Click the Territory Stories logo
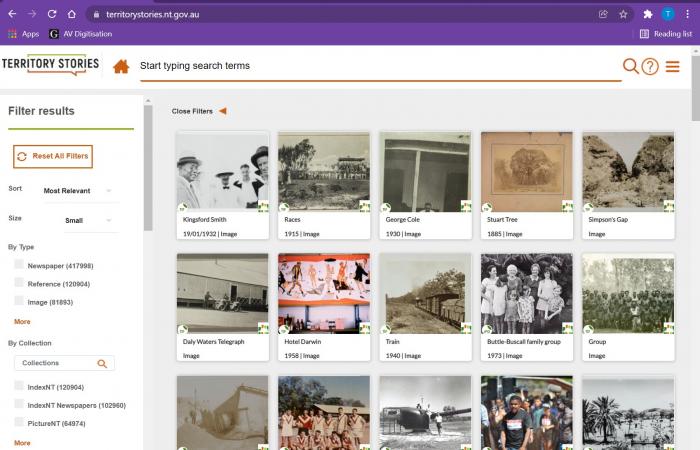The width and height of the screenshot is (700, 450). click(x=50, y=65)
